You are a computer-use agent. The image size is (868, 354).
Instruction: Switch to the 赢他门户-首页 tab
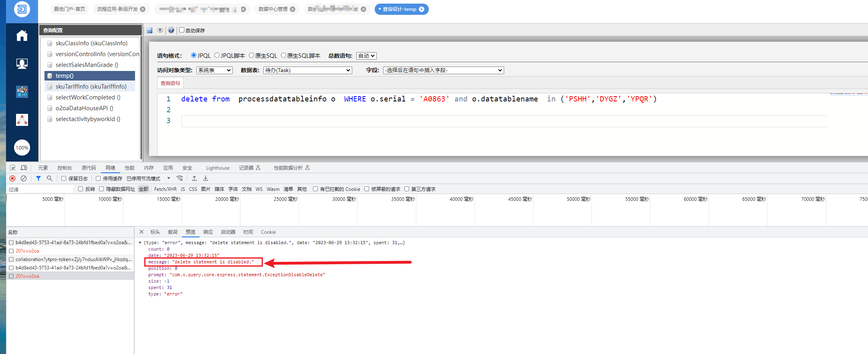tap(70, 9)
